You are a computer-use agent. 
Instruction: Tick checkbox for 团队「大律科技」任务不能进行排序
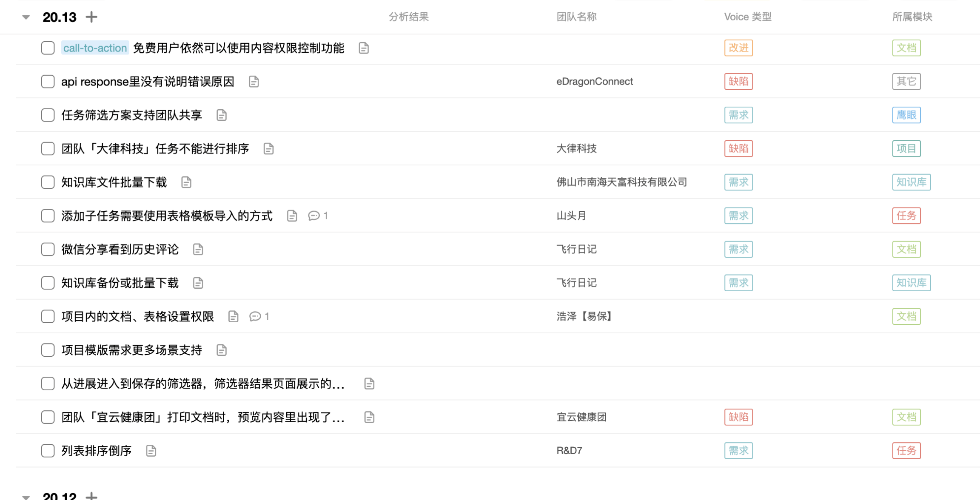click(x=48, y=149)
